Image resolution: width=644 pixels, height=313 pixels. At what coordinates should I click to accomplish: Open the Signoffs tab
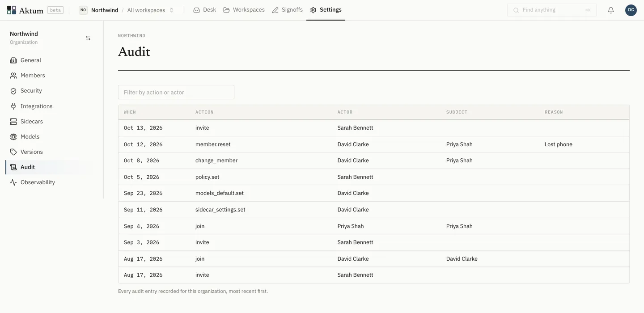[288, 10]
